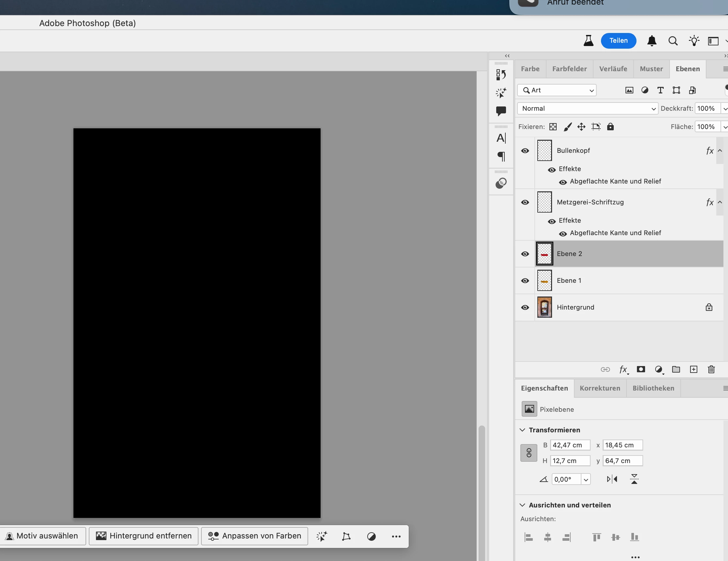728x561 pixels.
Task: Toggle visibility of the Hintergrund layer
Action: pyautogui.click(x=525, y=307)
